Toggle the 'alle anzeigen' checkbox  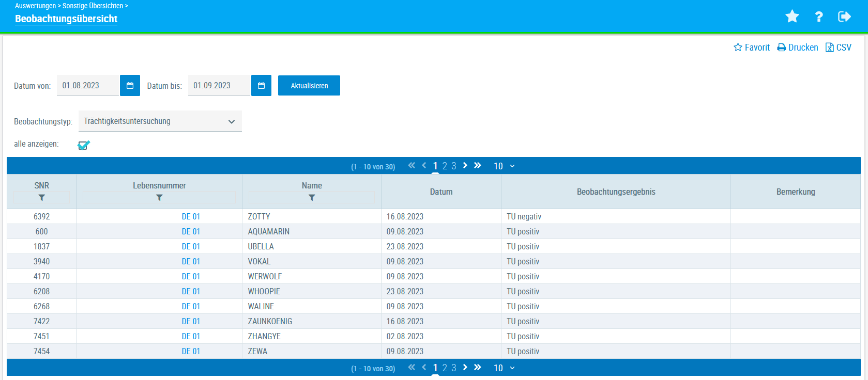(83, 145)
